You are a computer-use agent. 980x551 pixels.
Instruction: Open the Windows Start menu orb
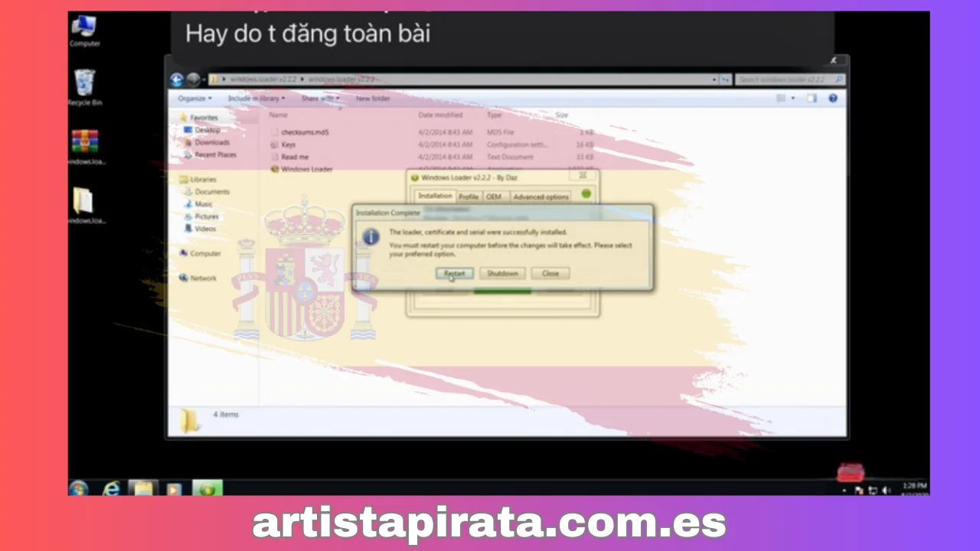[x=78, y=488]
